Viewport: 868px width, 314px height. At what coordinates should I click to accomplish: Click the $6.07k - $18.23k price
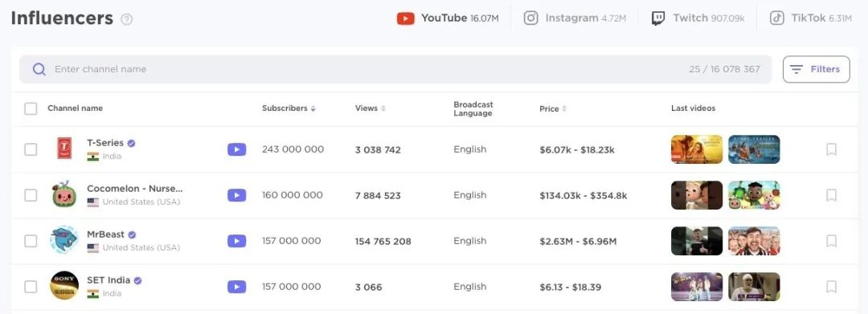577,150
